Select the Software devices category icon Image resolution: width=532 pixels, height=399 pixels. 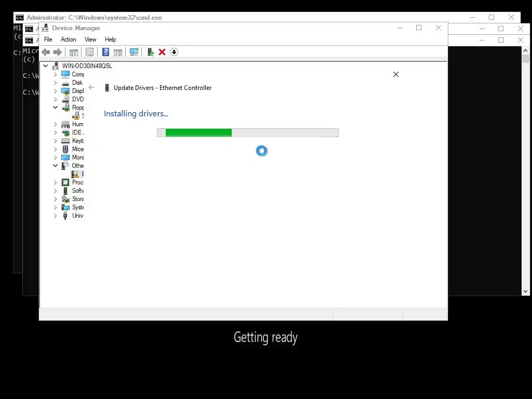pos(65,191)
